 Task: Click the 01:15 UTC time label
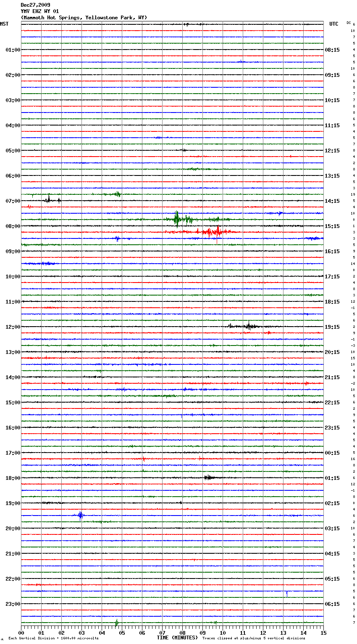(x=332, y=478)
